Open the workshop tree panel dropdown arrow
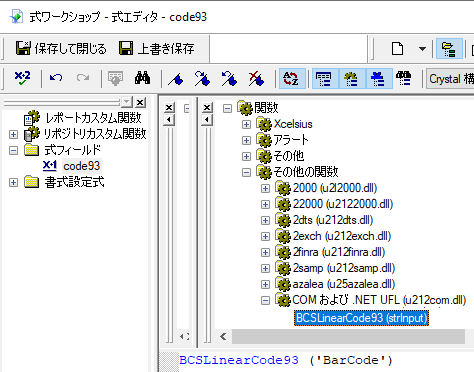 pos(126,102)
